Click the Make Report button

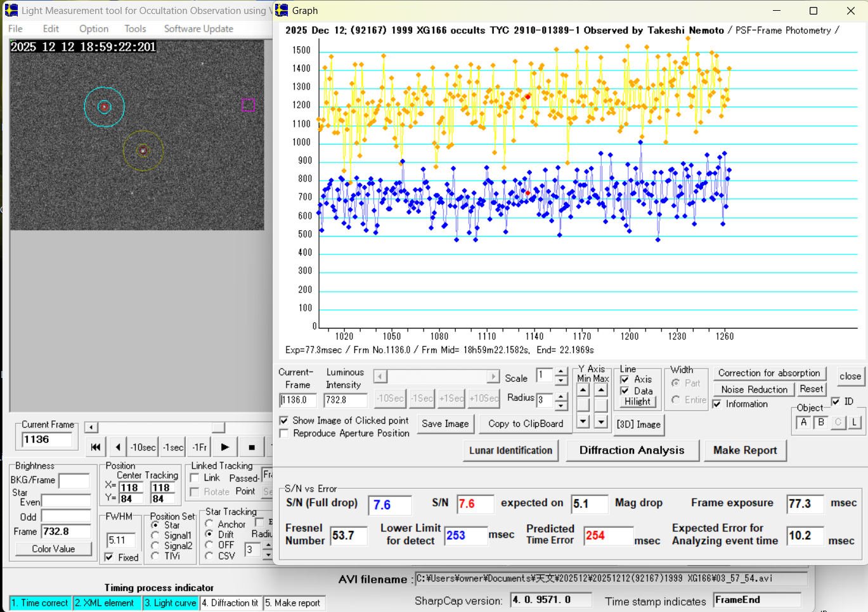tap(744, 450)
